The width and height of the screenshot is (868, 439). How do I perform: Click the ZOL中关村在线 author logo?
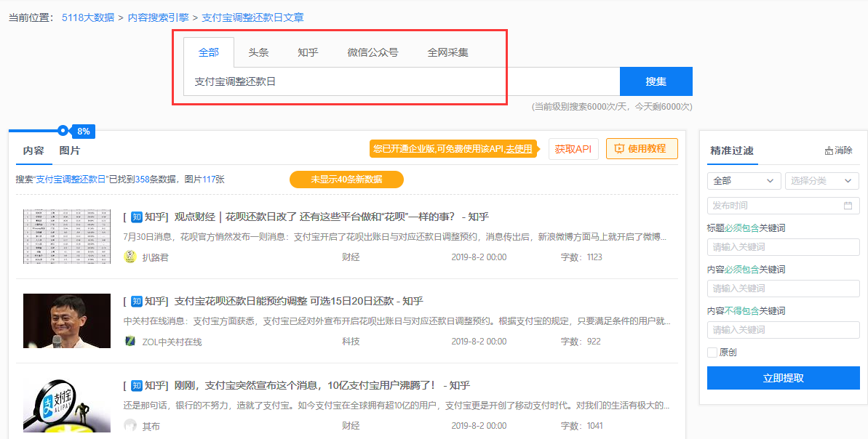pyautogui.click(x=130, y=341)
